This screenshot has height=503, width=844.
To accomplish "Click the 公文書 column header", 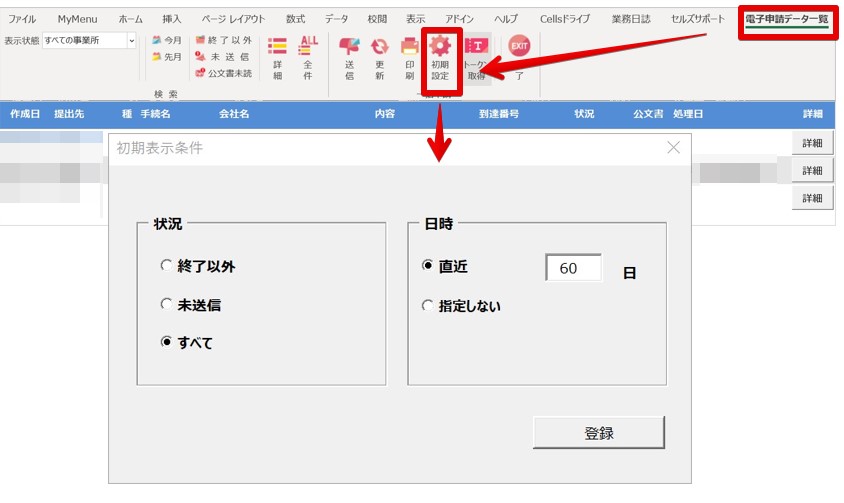I will point(648,114).
